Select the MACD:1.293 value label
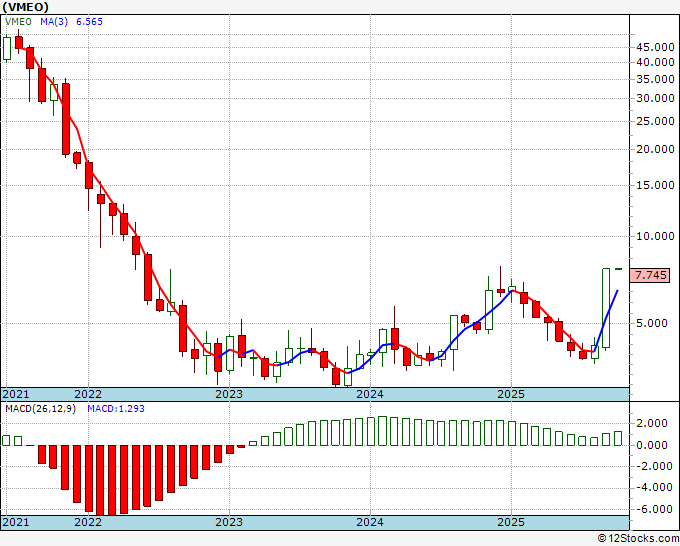Screen dimensions: 680x546 click(116, 409)
